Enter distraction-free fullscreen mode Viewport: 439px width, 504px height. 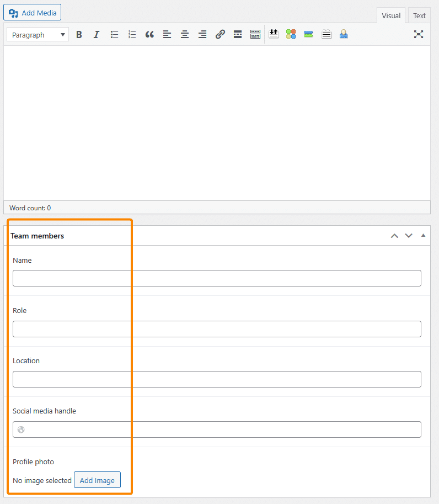[x=419, y=34]
